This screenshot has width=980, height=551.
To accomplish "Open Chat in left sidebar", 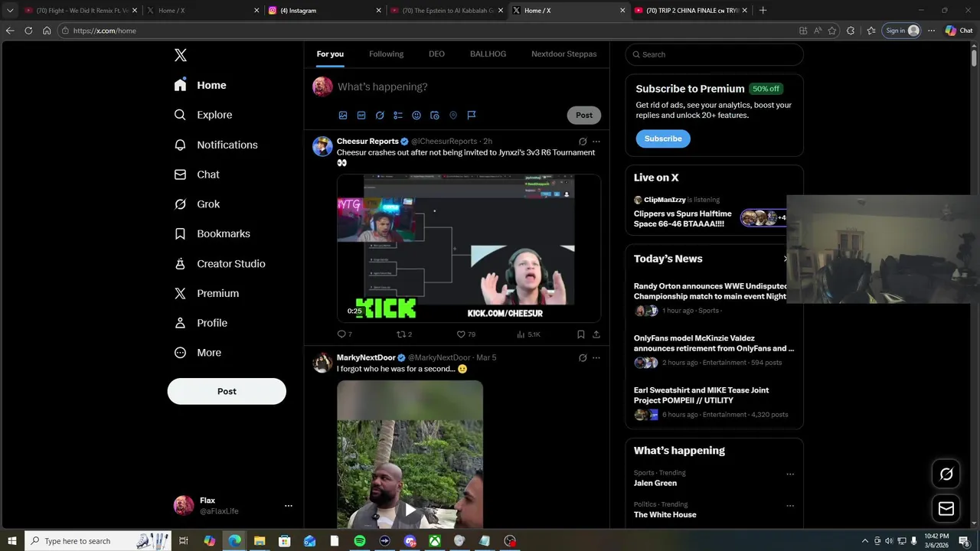I will click(x=198, y=174).
